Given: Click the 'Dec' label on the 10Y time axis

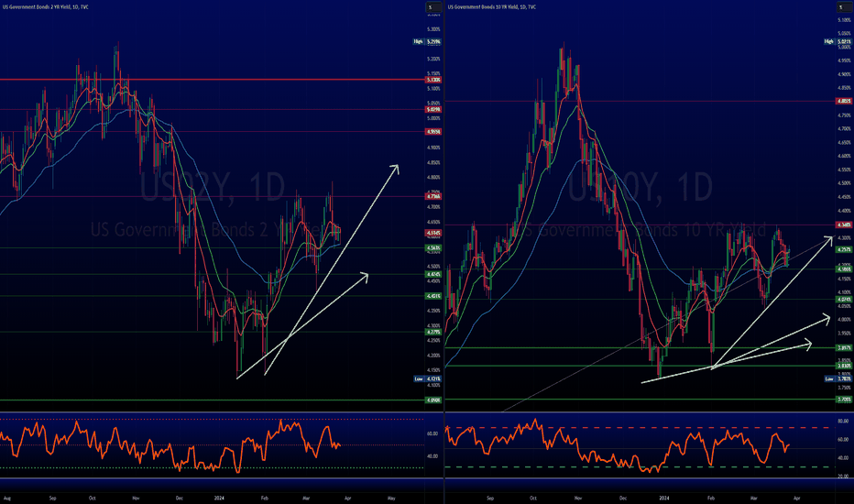Looking at the screenshot, I should (x=623, y=498).
